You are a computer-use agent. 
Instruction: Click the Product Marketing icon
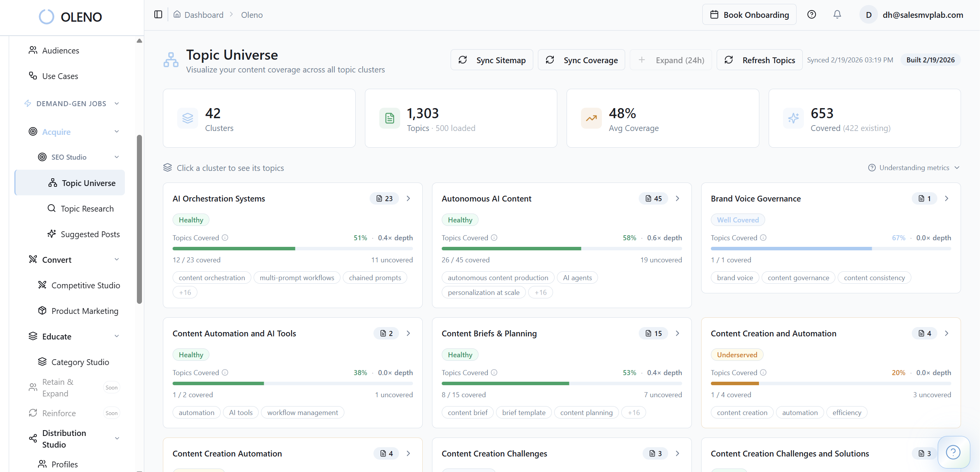point(42,310)
